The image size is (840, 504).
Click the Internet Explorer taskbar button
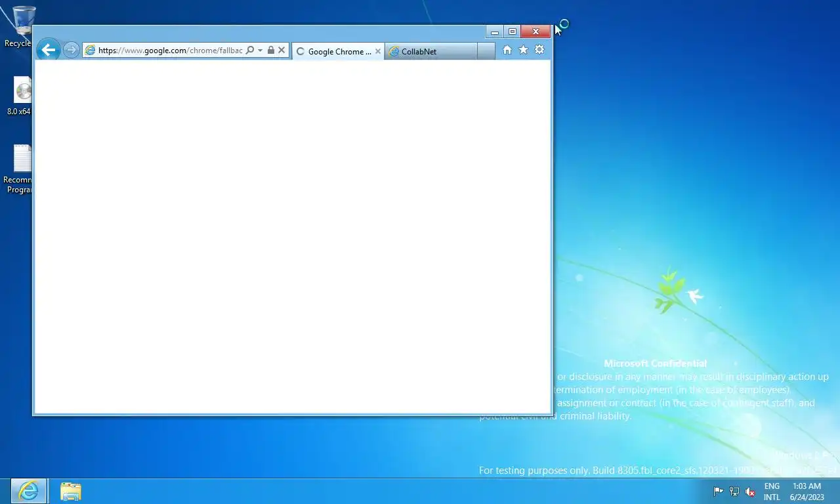(28, 491)
